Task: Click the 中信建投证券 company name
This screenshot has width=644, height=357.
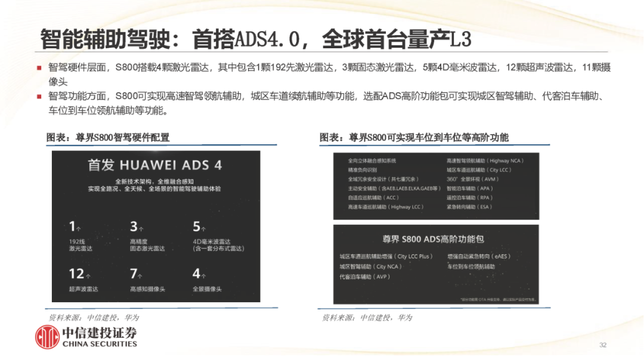Action: 100,333
